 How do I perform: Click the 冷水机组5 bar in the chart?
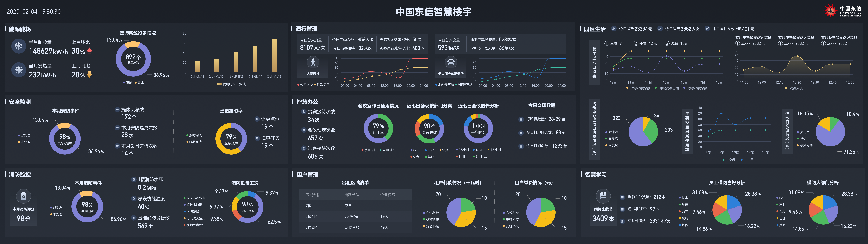pos(274,56)
